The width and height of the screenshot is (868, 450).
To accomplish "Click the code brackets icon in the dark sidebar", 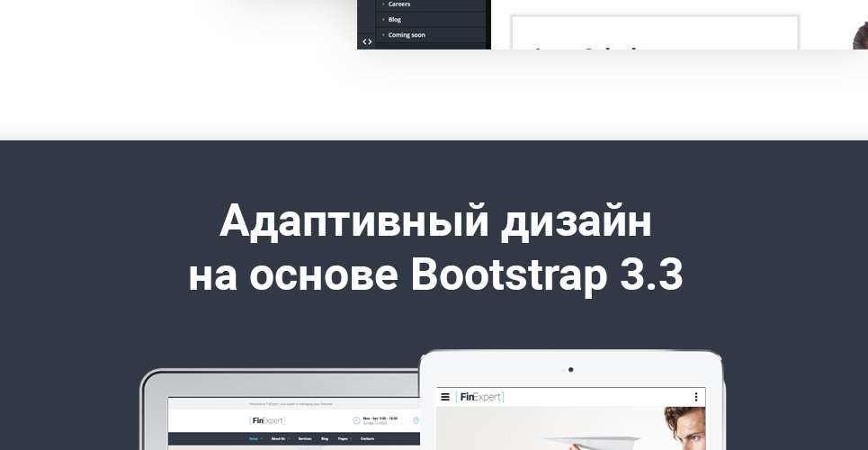I will pos(366,41).
